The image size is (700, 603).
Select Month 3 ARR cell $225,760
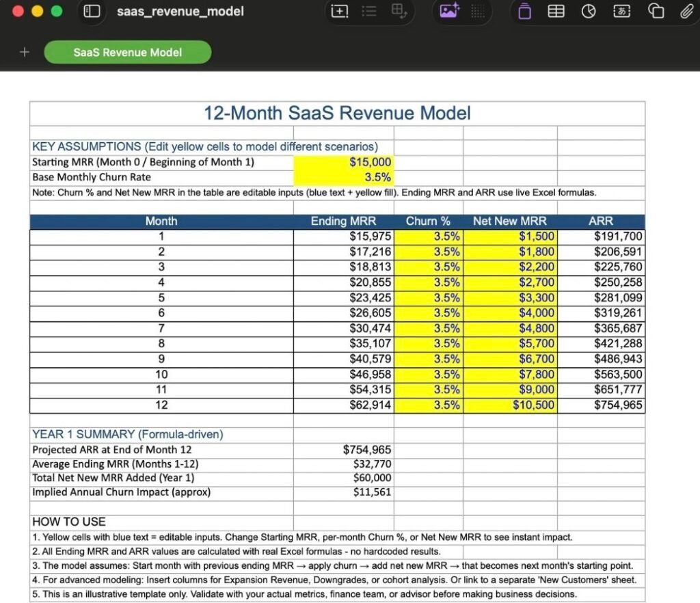point(602,267)
